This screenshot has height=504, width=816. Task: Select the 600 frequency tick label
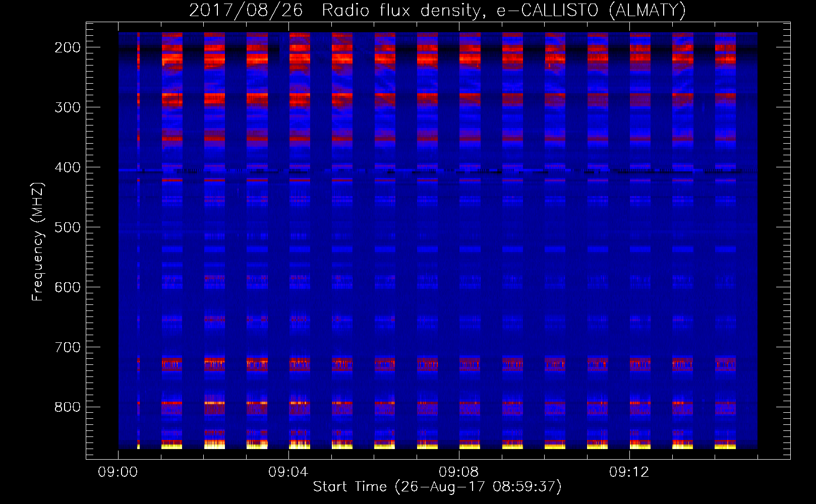68,287
